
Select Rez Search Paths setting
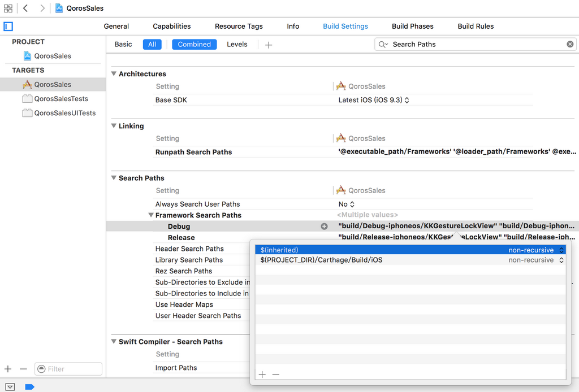pos(184,271)
